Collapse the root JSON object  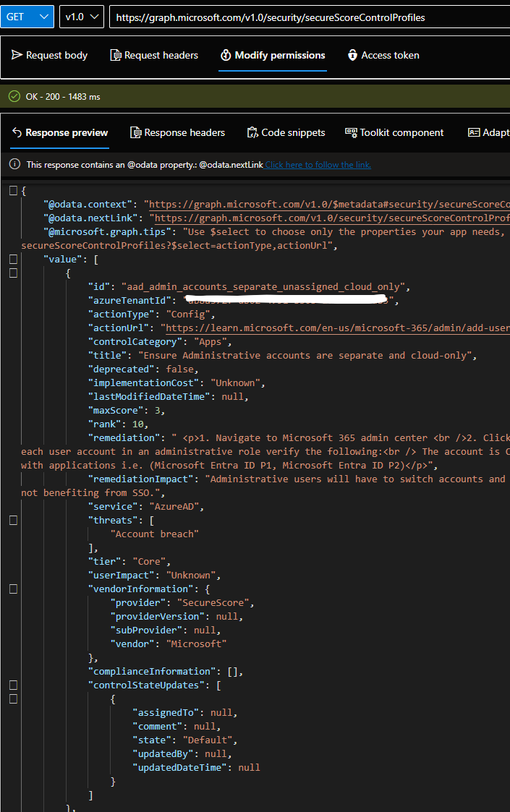(14, 191)
